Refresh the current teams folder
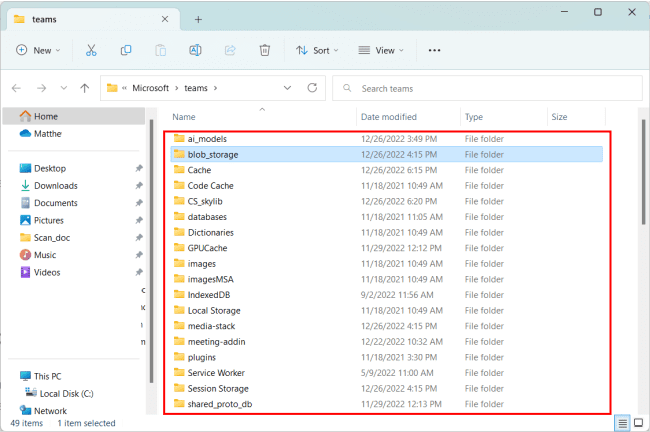 (313, 88)
